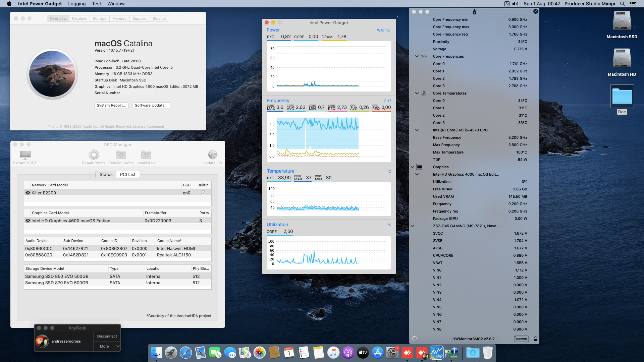The image size is (644, 362).
Task: Close HWMonitor with the X button
Action: tap(536, 11)
